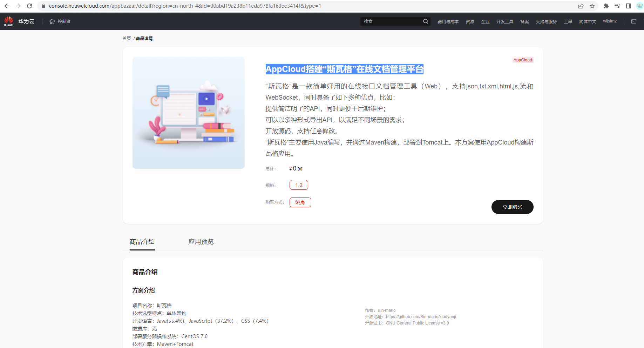The image size is (644, 348).
Task: Click the 项目名称: 斯瓦格 line
Action: tap(152, 306)
